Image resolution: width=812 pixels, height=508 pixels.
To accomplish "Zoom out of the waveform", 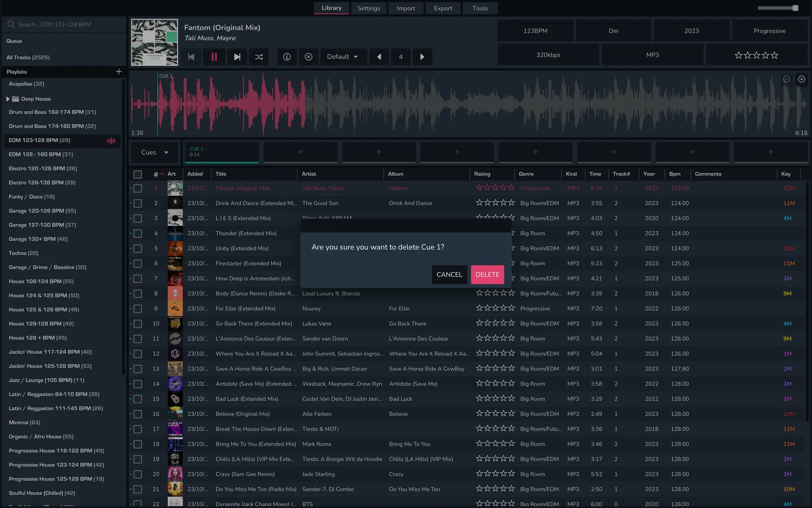I will coord(786,79).
